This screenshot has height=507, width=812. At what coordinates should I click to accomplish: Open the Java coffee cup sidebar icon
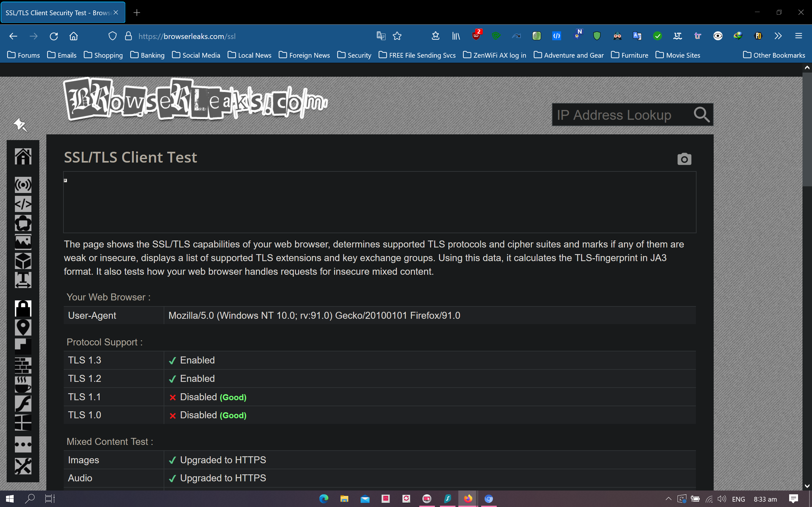pyautogui.click(x=23, y=384)
